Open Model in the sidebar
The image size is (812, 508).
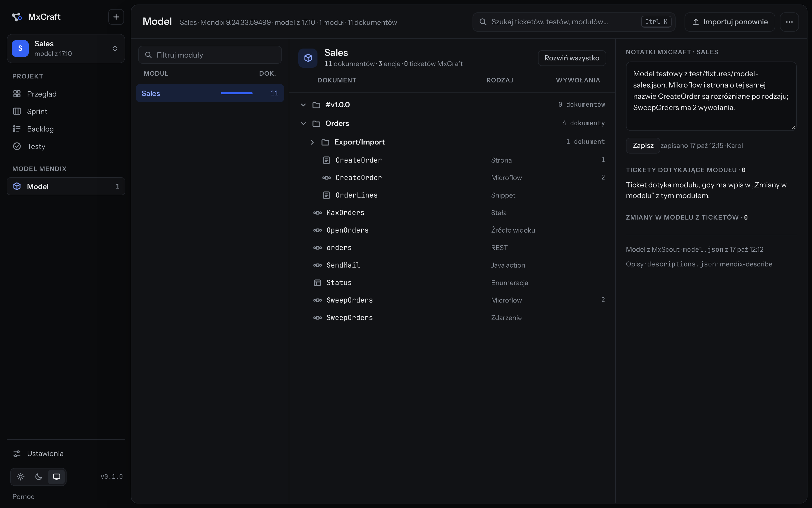tap(66, 186)
